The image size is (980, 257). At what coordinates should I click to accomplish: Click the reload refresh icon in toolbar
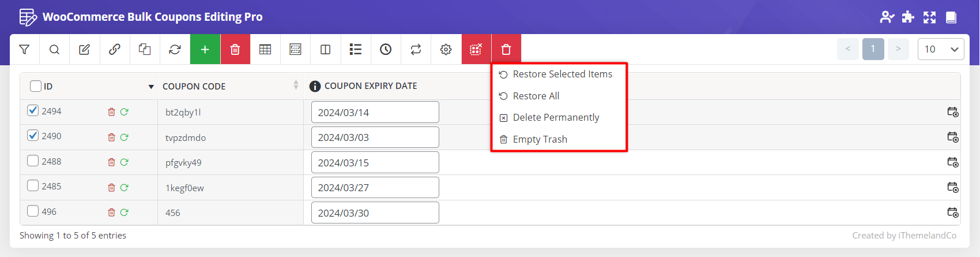(x=175, y=50)
